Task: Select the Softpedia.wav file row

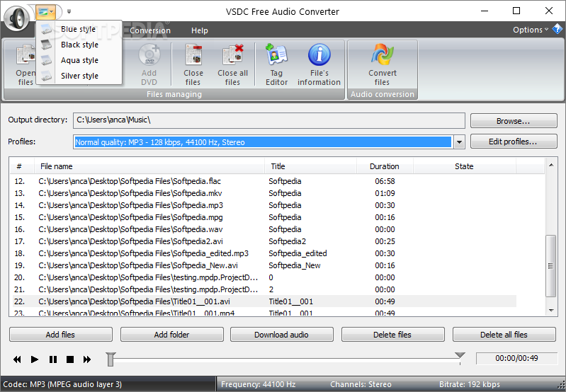Action: click(x=265, y=229)
